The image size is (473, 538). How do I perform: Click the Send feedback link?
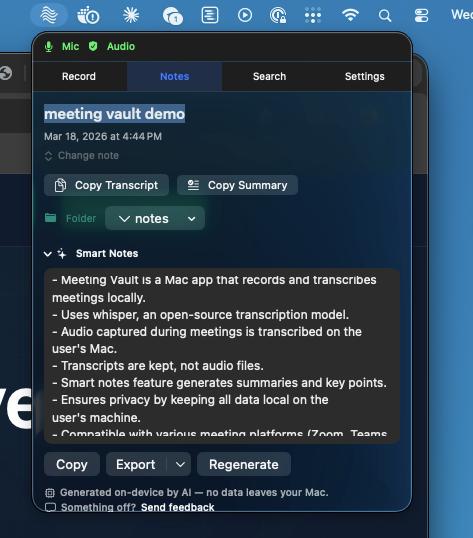178,507
